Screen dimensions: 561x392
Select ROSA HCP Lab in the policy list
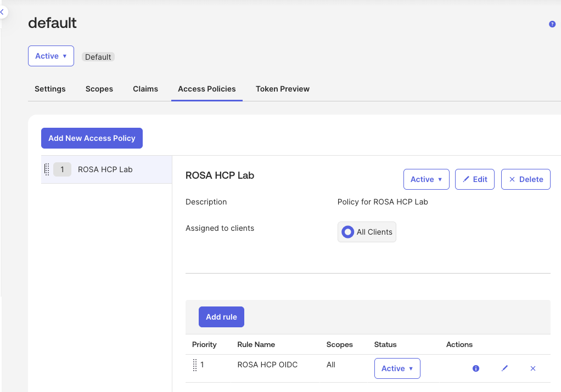click(x=106, y=169)
